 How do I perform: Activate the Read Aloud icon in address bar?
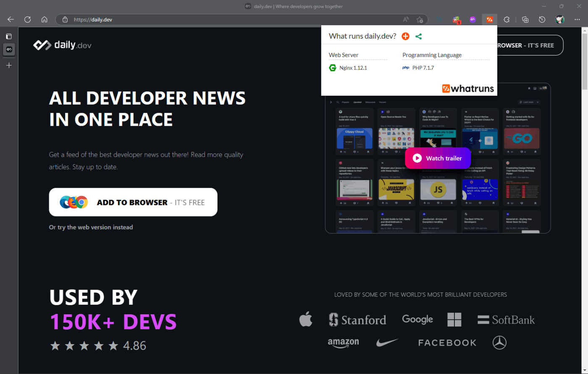click(406, 19)
